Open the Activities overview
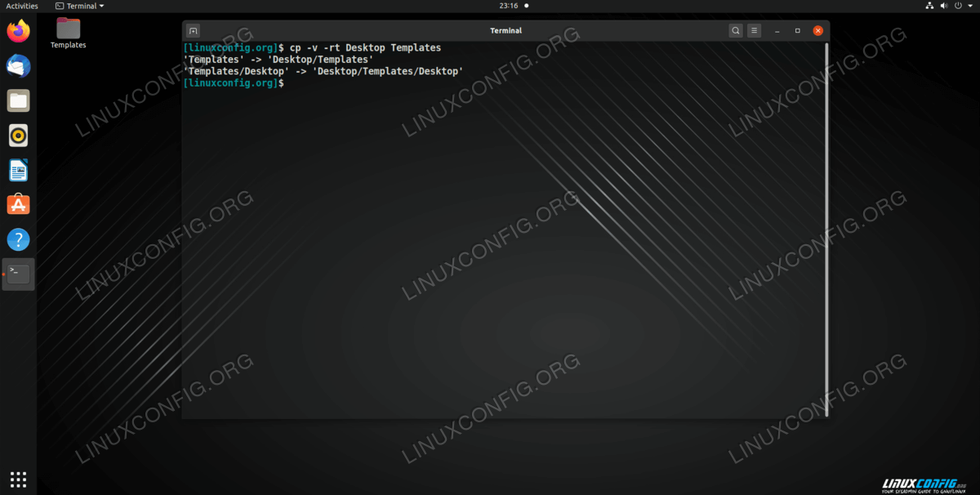Screen dimensions: 980x495 pos(22,6)
